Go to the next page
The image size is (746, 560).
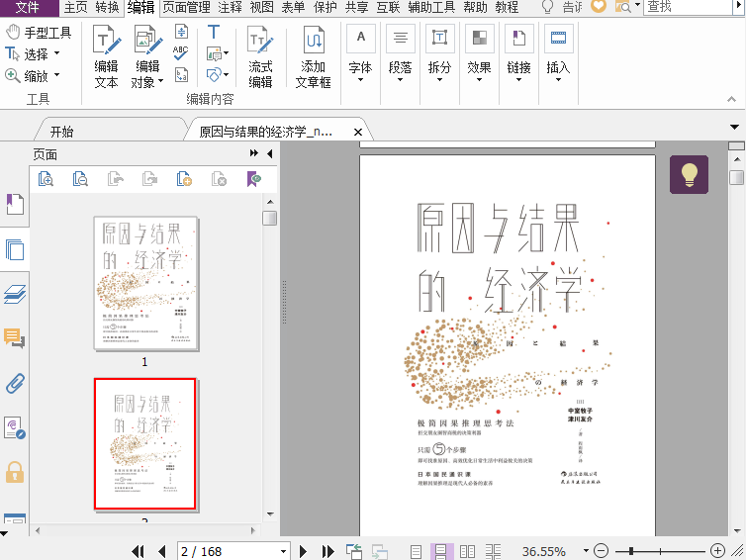(x=303, y=551)
